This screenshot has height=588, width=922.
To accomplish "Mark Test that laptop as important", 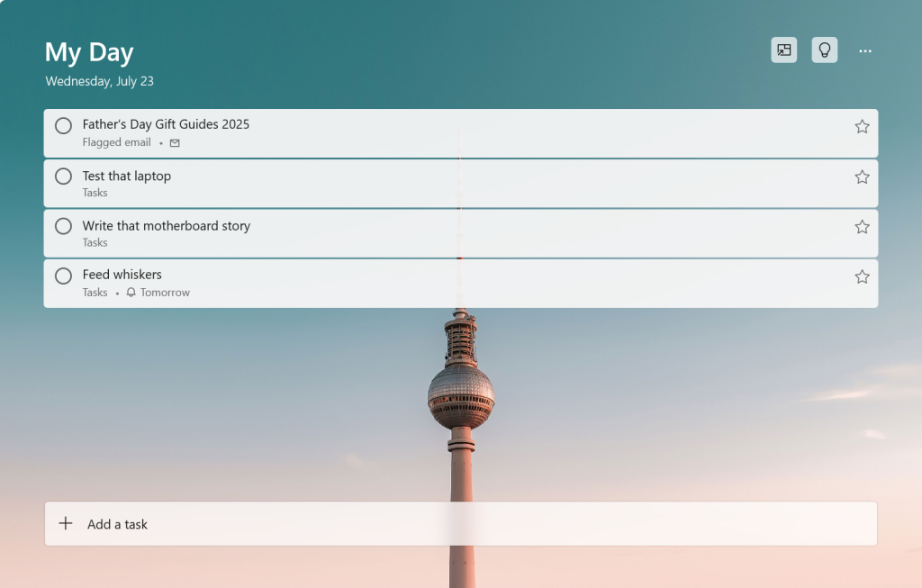I will click(x=862, y=177).
